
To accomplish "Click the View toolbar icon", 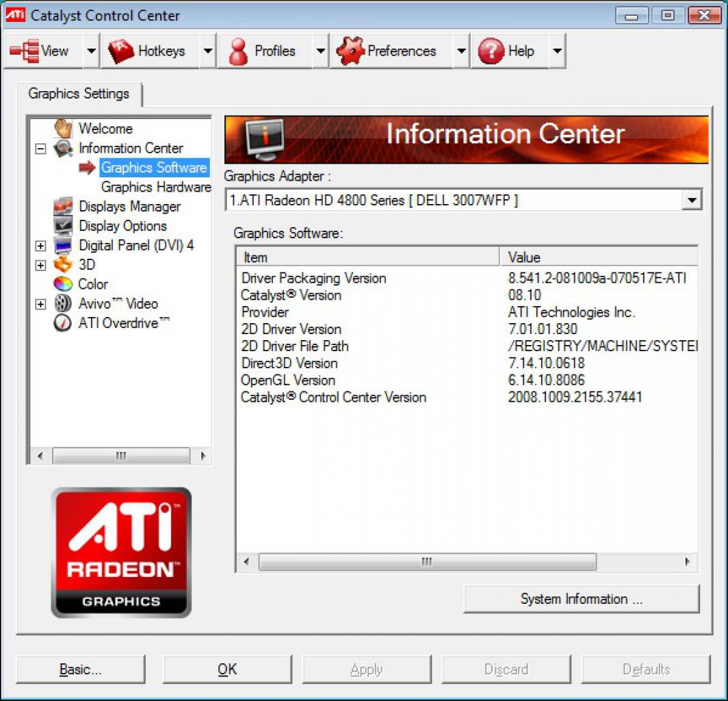I will coord(24,51).
